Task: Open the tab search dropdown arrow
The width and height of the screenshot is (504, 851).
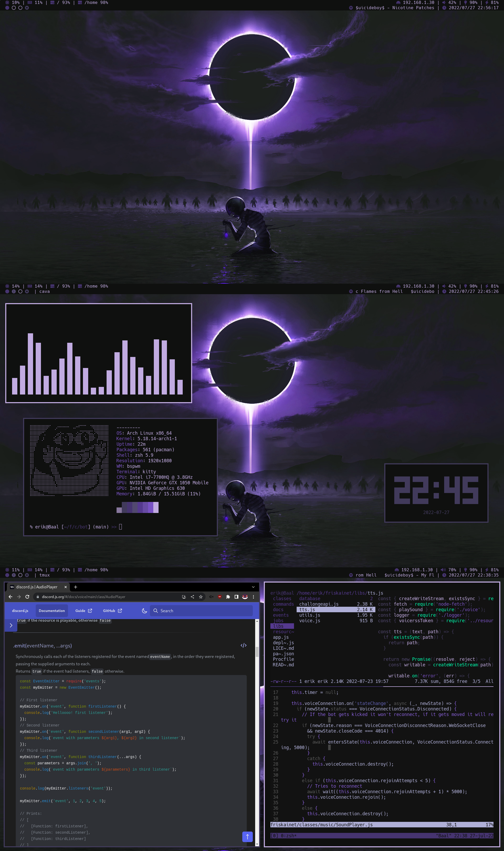Action: (253, 587)
